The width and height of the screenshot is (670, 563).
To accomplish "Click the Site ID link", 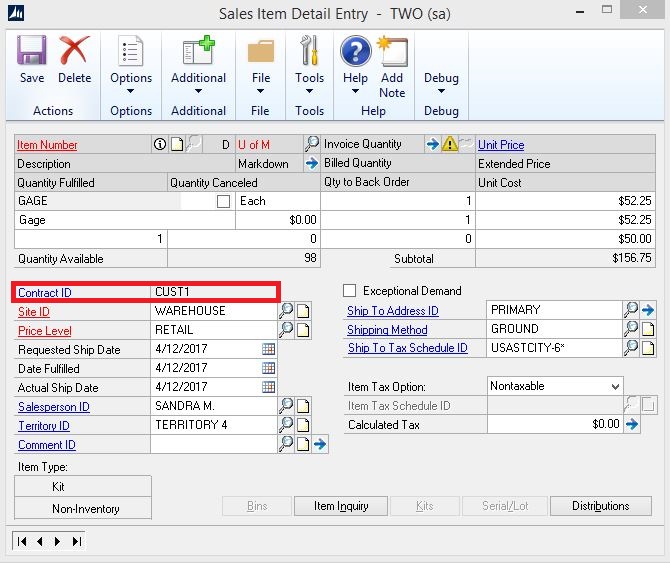I will (x=34, y=312).
